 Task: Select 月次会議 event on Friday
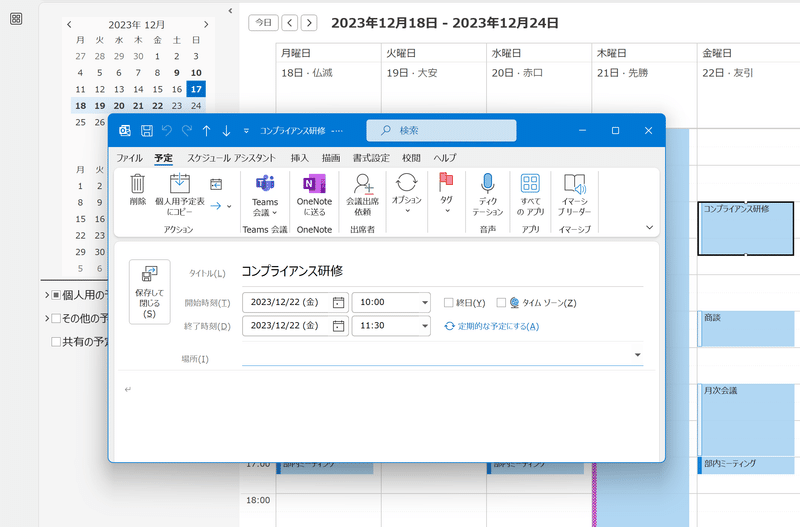pyautogui.click(x=745, y=419)
